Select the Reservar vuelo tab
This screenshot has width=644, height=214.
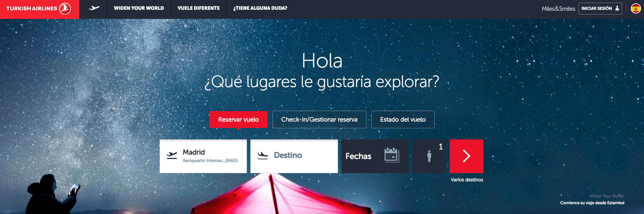[x=239, y=119]
